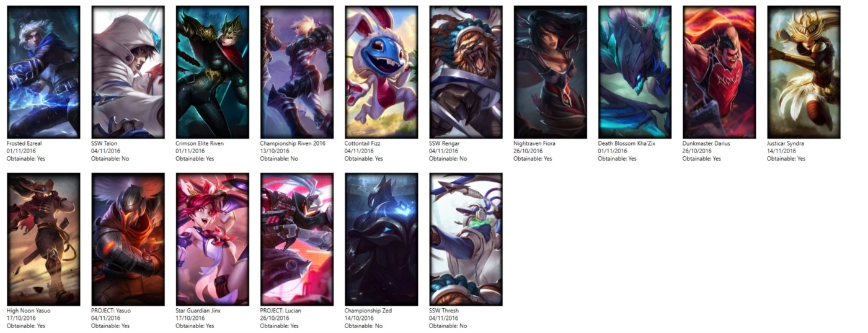
Task: Click the SSW Thresh splash art
Action: [466, 239]
